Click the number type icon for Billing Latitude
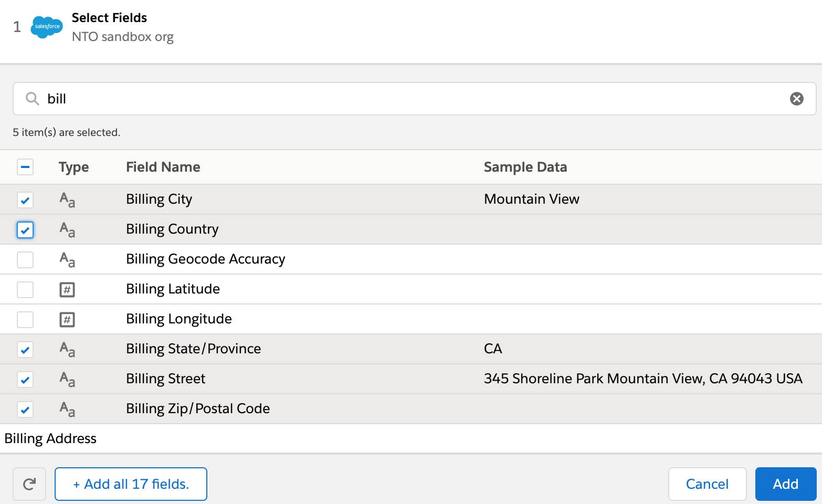 [x=67, y=289]
